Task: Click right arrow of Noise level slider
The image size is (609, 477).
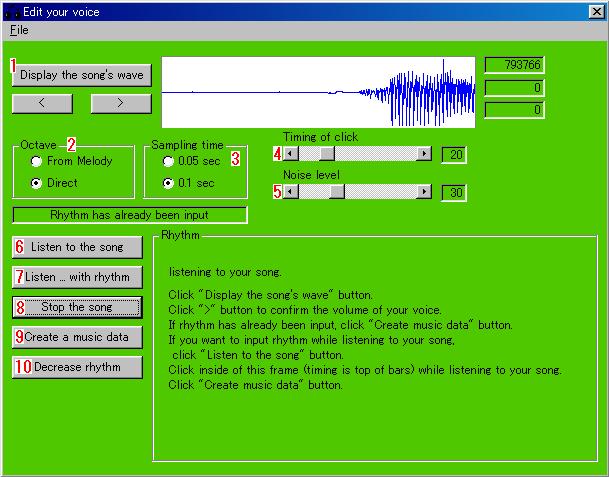Action: click(x=424, y=191)
